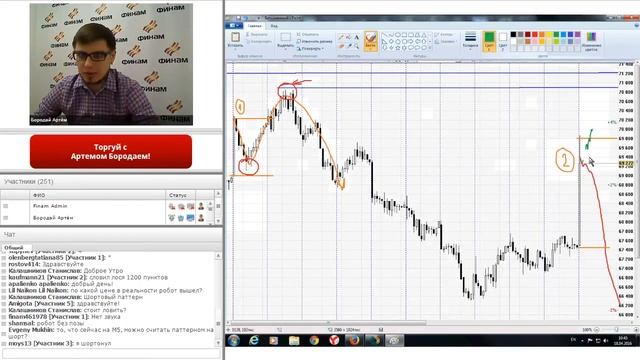Expand the Brushes dropdown arrow
The height and width of the screenshot is (360, 640).
[x=371, y=50]
